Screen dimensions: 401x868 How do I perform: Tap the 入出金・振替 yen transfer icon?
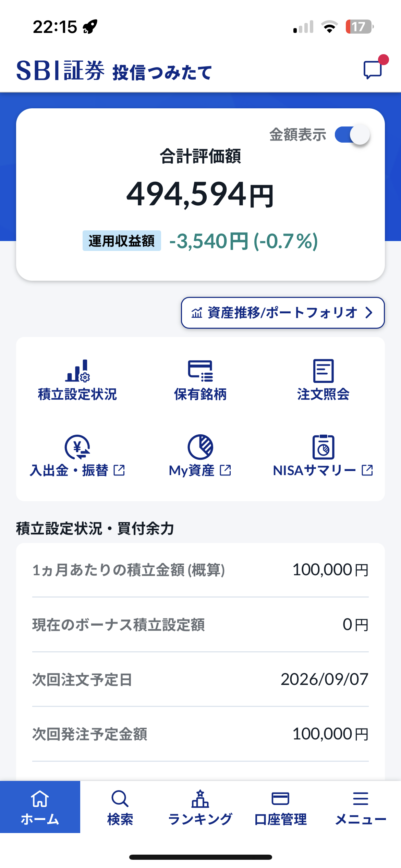77,447
